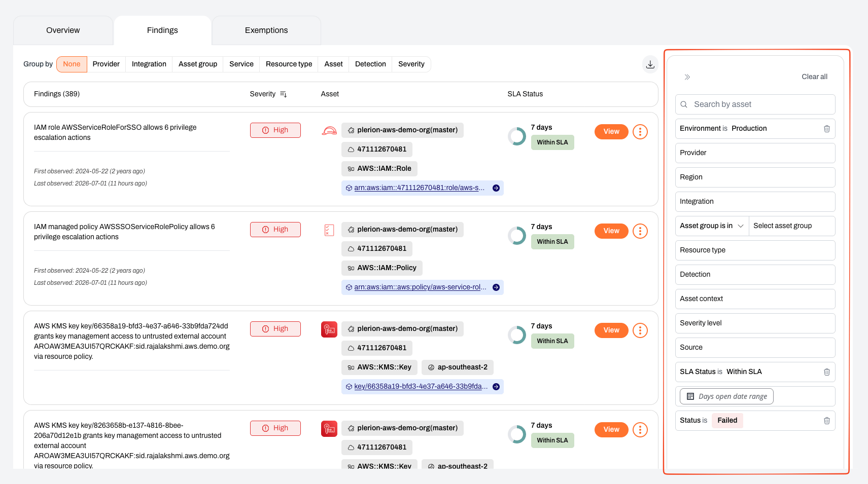Click the IAM policy checklist asset icon
Screen dimensions: 868x484
329,230
